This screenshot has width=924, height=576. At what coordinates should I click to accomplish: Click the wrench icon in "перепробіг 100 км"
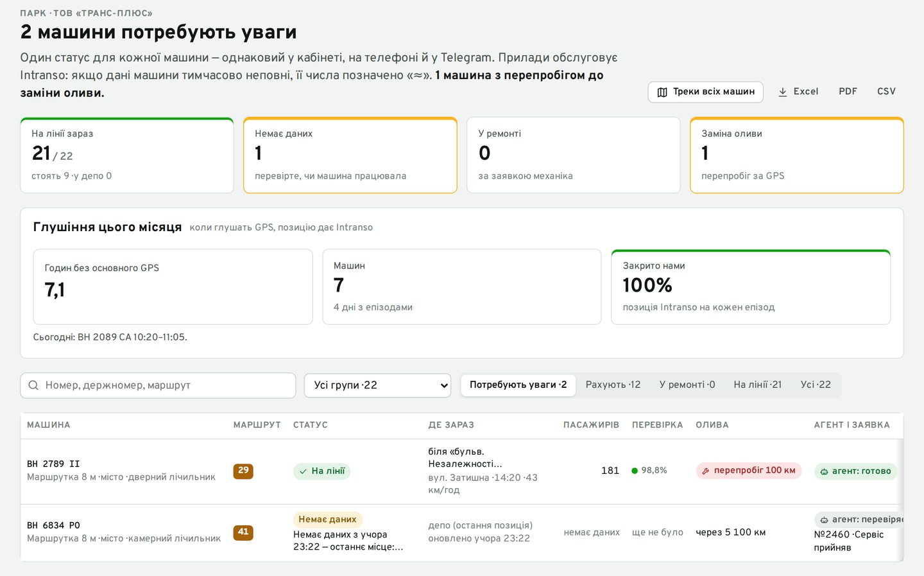click(x=706, y=471)
